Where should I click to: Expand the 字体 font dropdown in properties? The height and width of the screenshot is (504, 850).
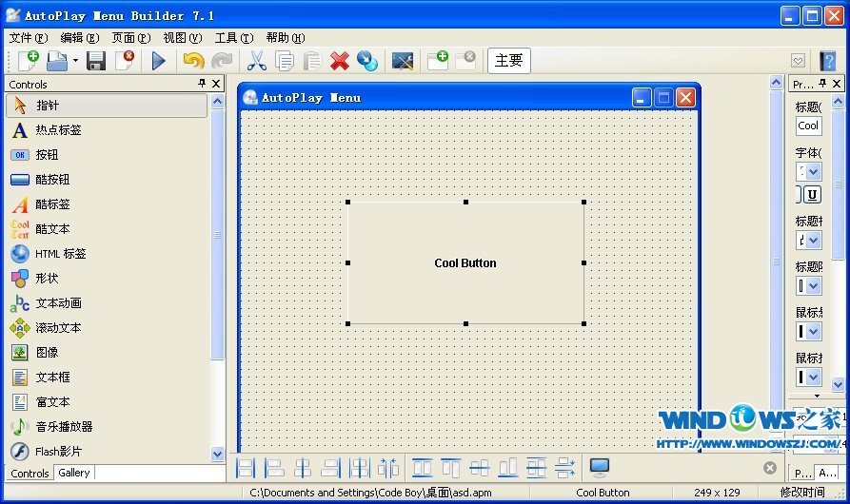[814, 172]
